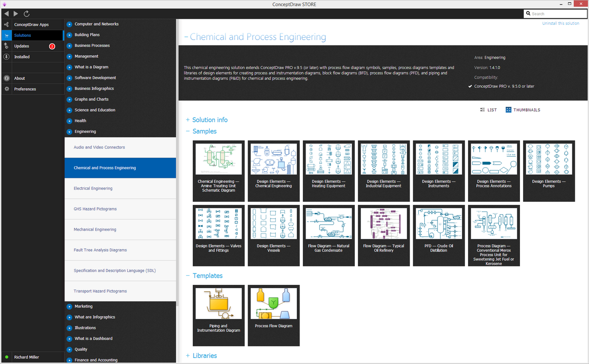Click the search magnifier icon

point(528,14)
